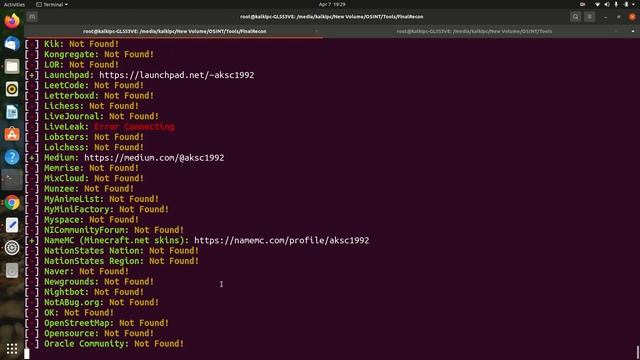Open the Help icon in dock

[x=12, y=157]
